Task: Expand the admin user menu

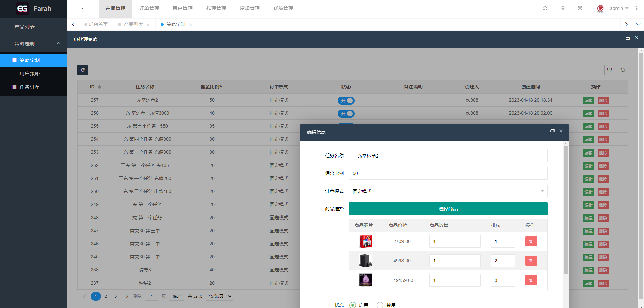Action: click(x=619, y=8)
